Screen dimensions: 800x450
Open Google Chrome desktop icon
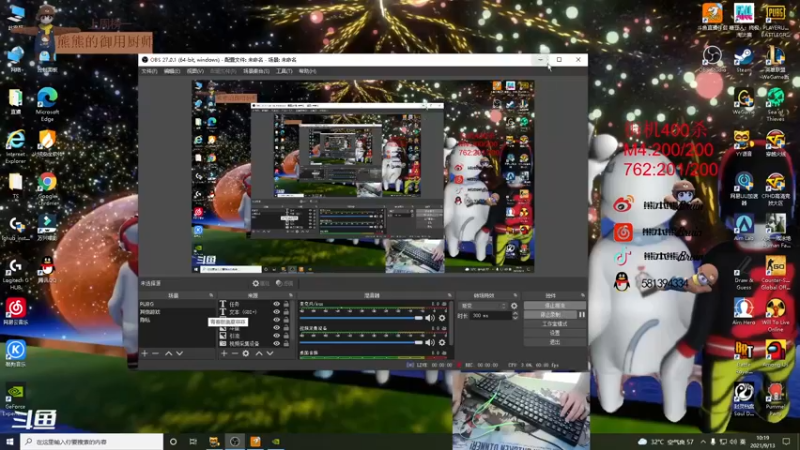tap(47, 189)
